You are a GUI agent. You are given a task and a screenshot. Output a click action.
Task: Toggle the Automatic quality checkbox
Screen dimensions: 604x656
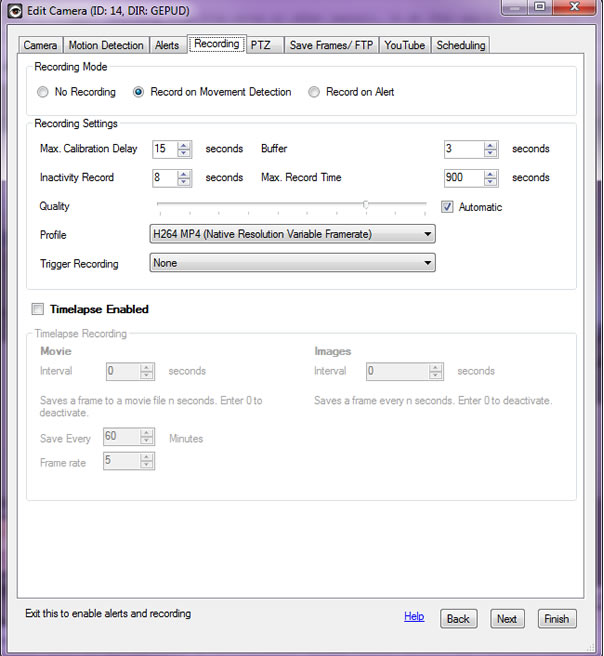click(x=448, y=207)
